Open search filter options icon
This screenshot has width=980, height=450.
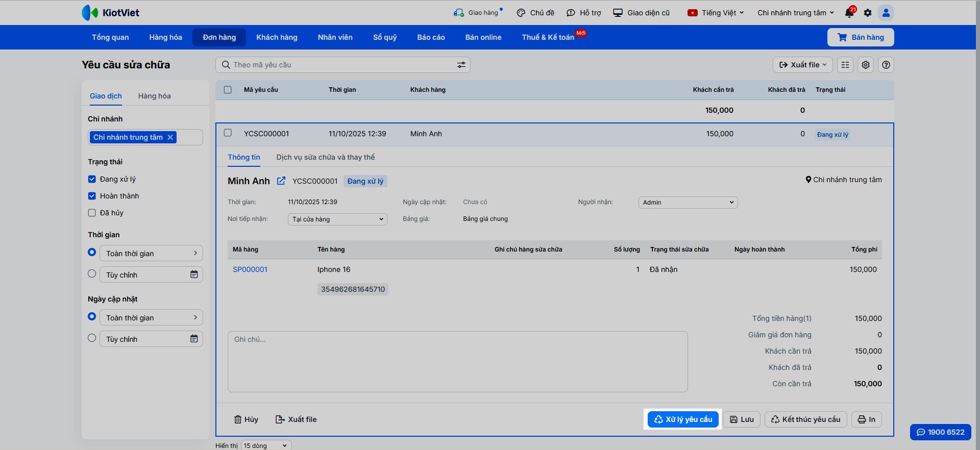(x=461, y=65)
